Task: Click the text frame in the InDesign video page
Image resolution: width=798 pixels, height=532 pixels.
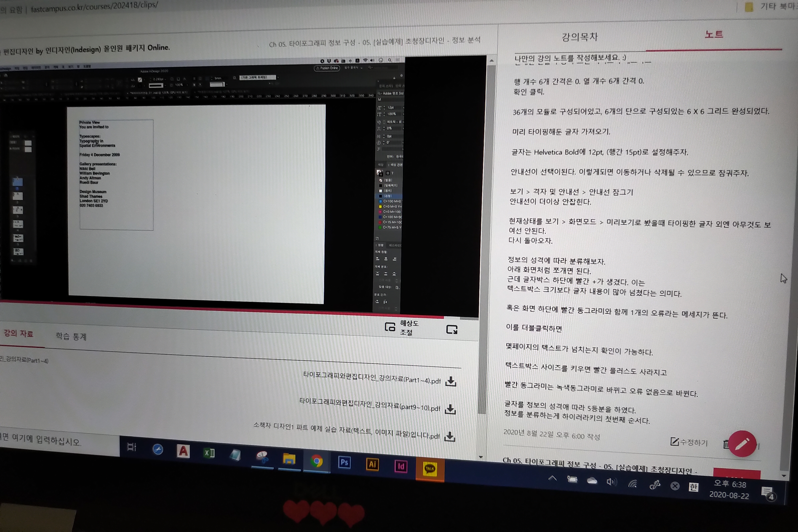Action: (116, 175)
